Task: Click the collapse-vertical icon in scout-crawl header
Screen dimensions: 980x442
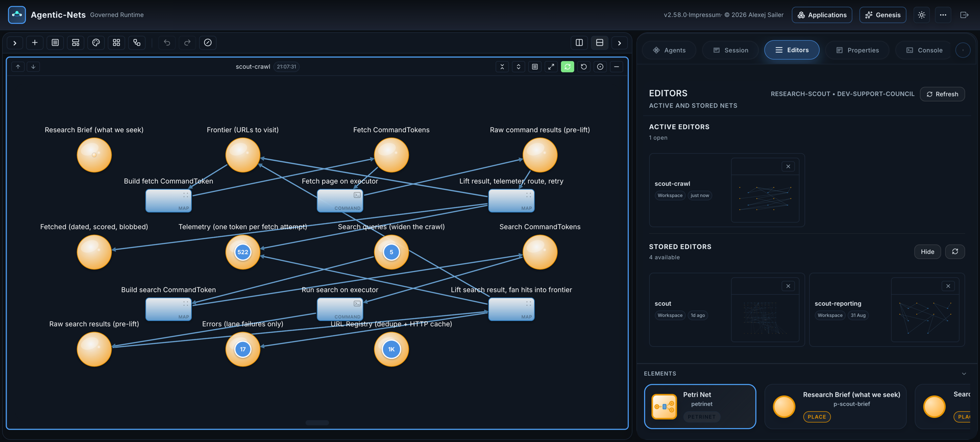Action: click(502, 67)
